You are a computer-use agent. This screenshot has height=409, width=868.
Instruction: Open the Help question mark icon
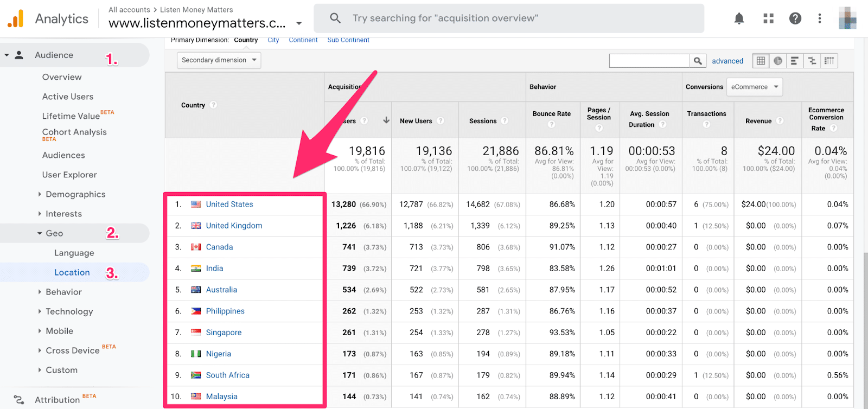(x=795, y=18)
